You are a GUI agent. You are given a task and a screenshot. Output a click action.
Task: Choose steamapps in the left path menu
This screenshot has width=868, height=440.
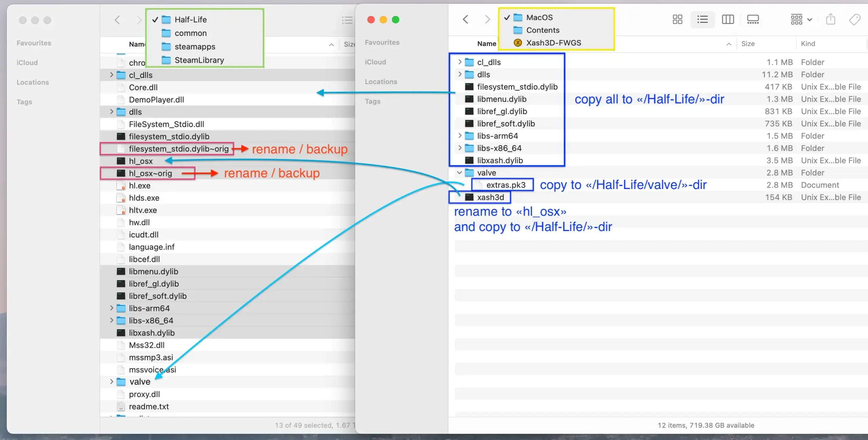coord(195,47)
